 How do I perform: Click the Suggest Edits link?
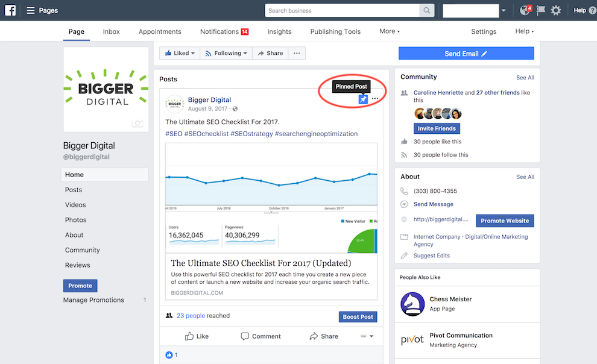[431, 256]
